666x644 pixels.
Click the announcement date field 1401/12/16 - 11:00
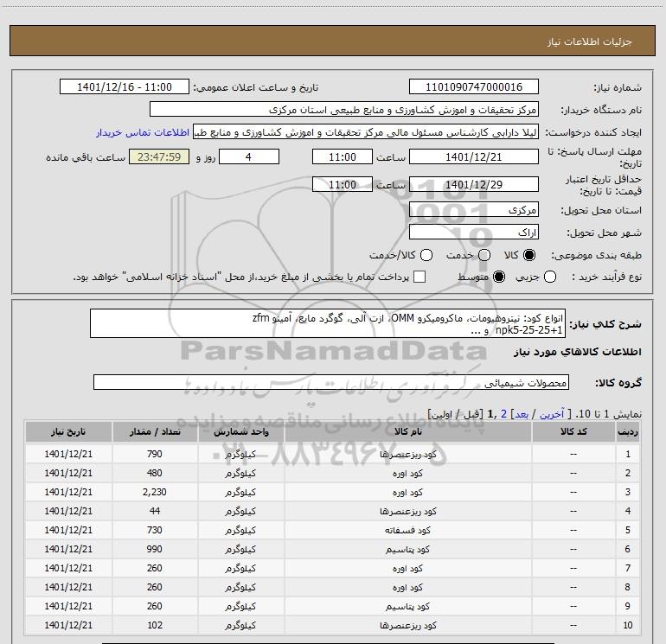[x=125, y=86]
